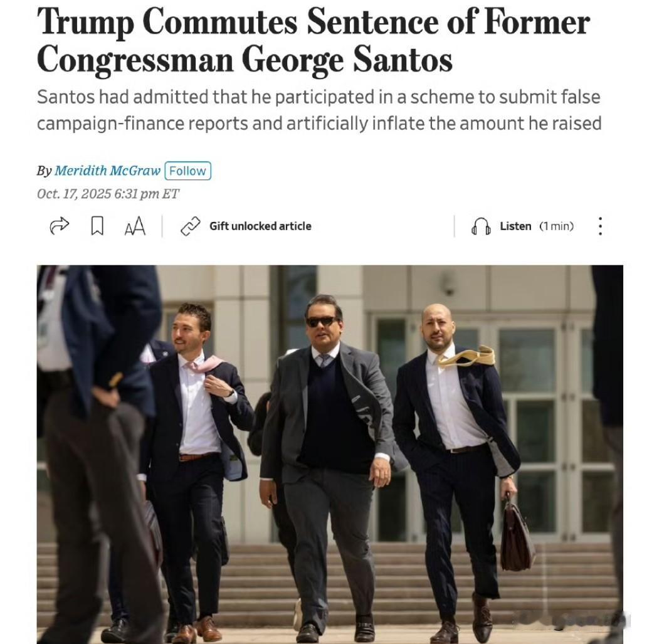Click the share arrow icon
Image resolution: width=647 pixels, height=644 pixels.
(60, 226)
